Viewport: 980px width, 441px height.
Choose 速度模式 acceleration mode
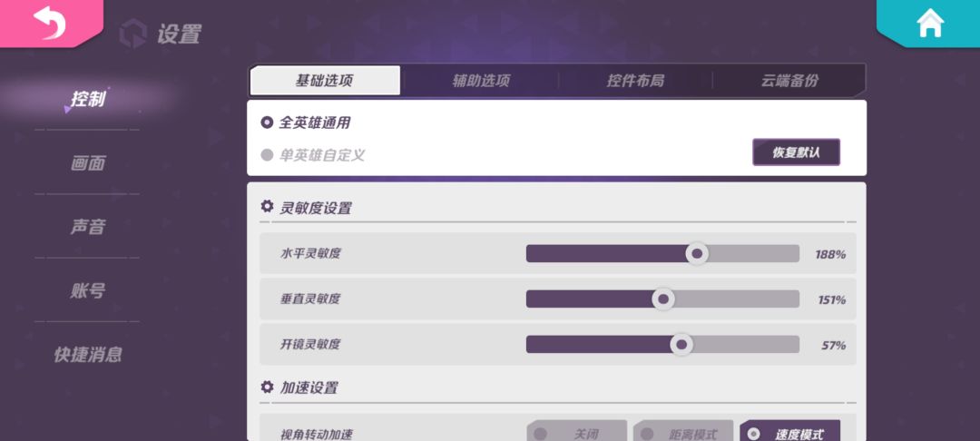click(x=789, y=433)
